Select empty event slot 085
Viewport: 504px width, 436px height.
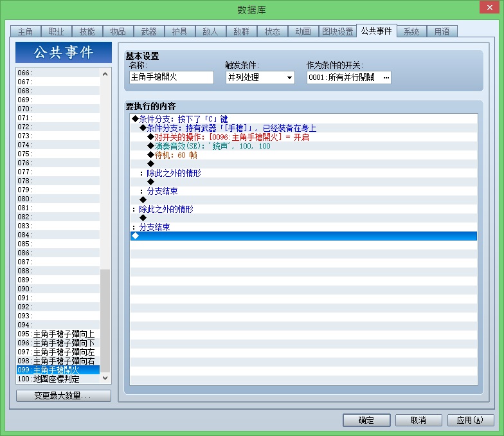click(x=58, y=244)
